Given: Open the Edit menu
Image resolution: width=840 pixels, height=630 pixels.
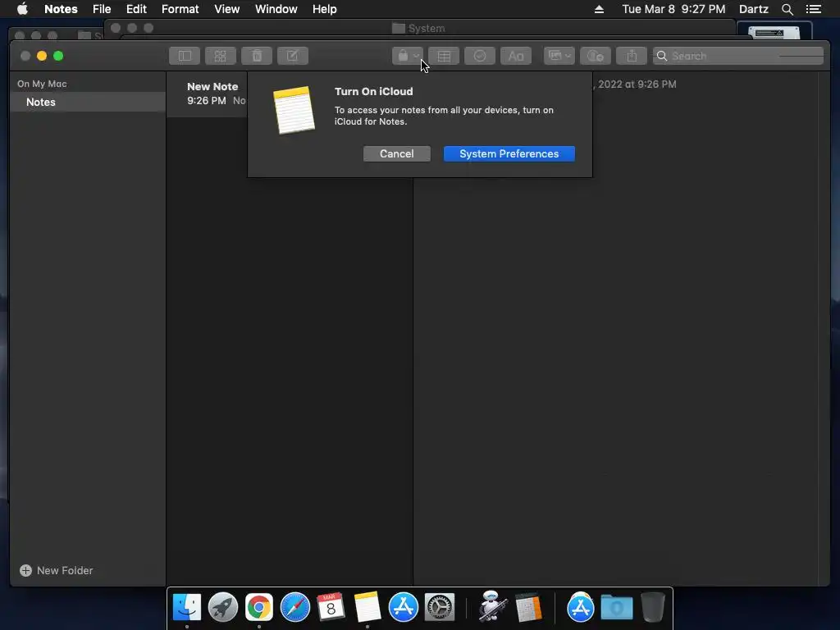Looking at the screenshot, I should coord(136,9).
